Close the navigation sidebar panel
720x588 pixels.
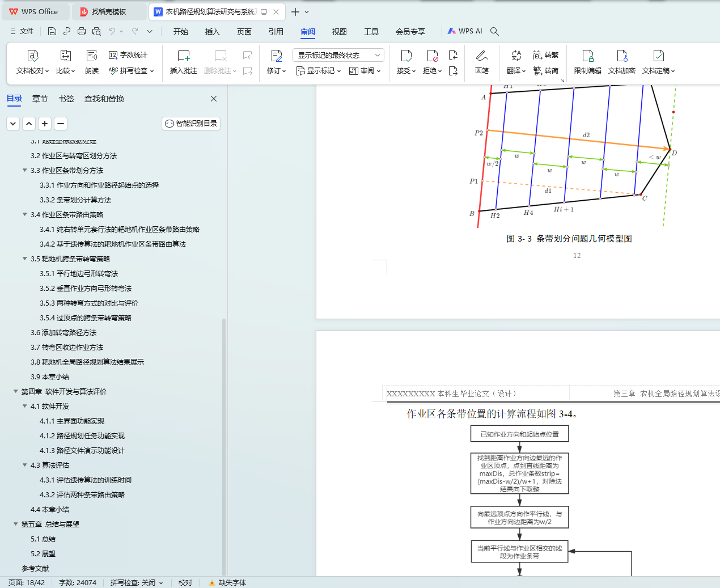(214, 99)
